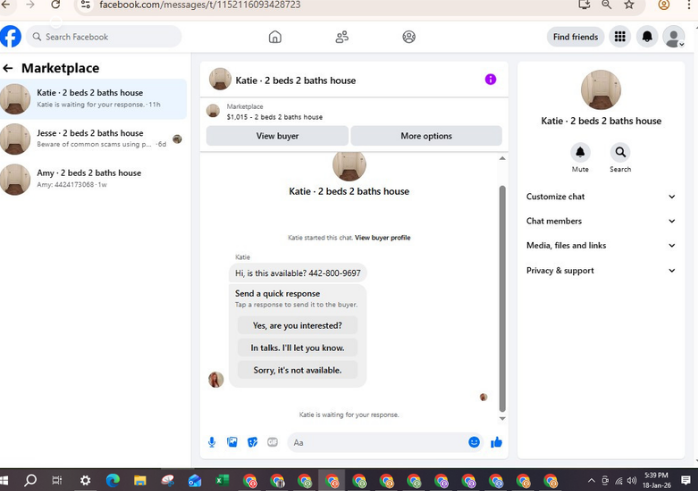This screenshot has width=698, height=491.
Task: Click the chat scroll down arrow
Action: click(502, 418)
